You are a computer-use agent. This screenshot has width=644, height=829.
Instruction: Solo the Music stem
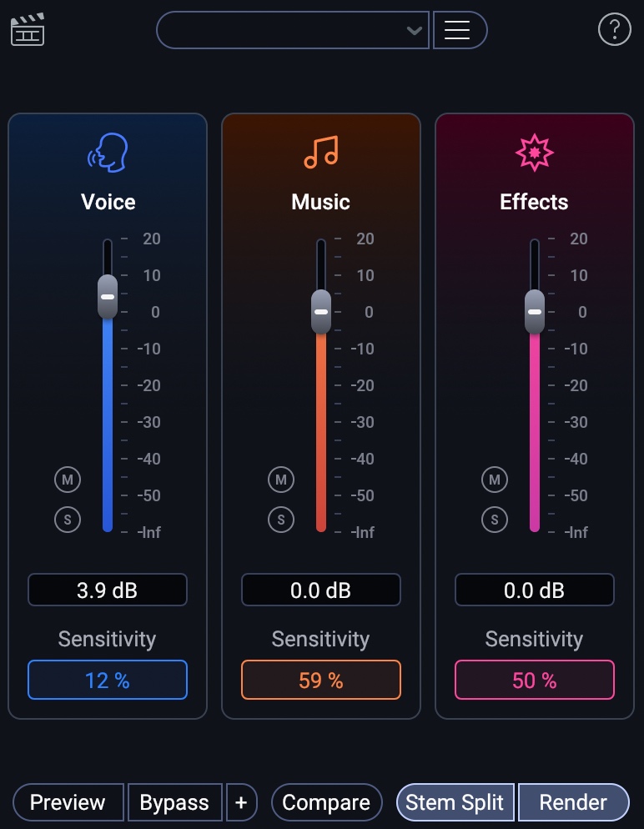[x=281, y=520]
